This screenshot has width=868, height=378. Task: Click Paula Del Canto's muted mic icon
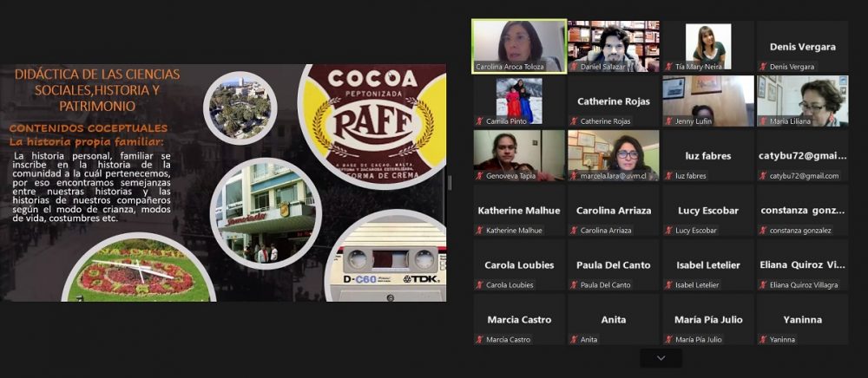pyautogui.click(x=574, y=285)
